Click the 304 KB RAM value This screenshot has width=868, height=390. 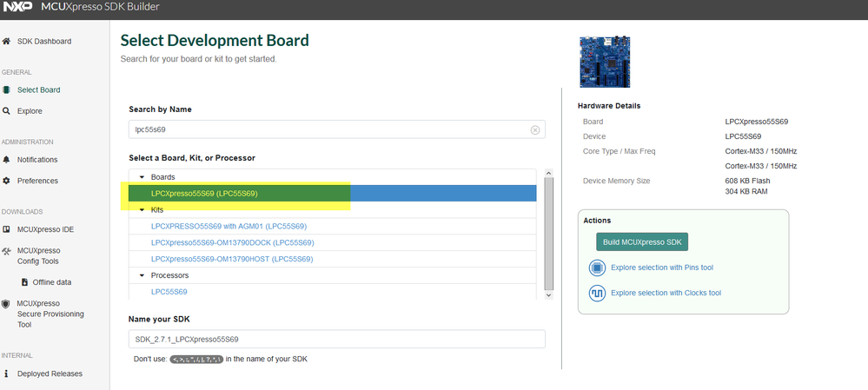pyautogui.click(x=746, y=191)
